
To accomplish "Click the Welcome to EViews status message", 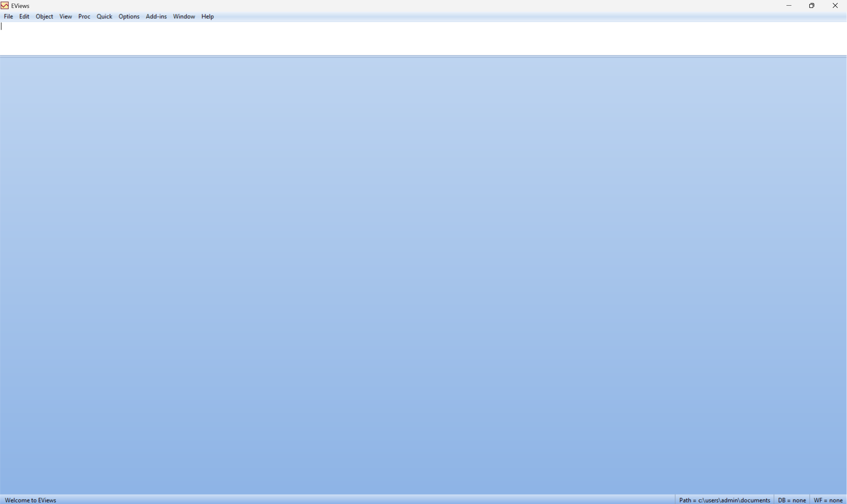I will 30,500.
